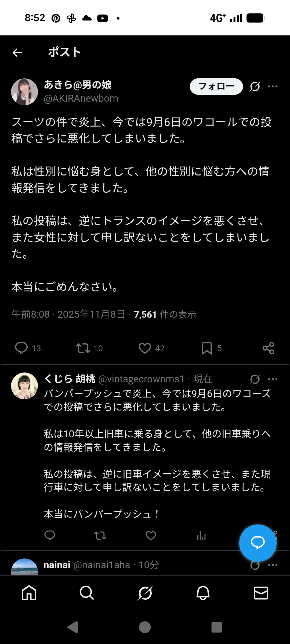This screenshot has height=644, width=290.
Task: Open more options on nainai's reply
Action: coord(273,565)
